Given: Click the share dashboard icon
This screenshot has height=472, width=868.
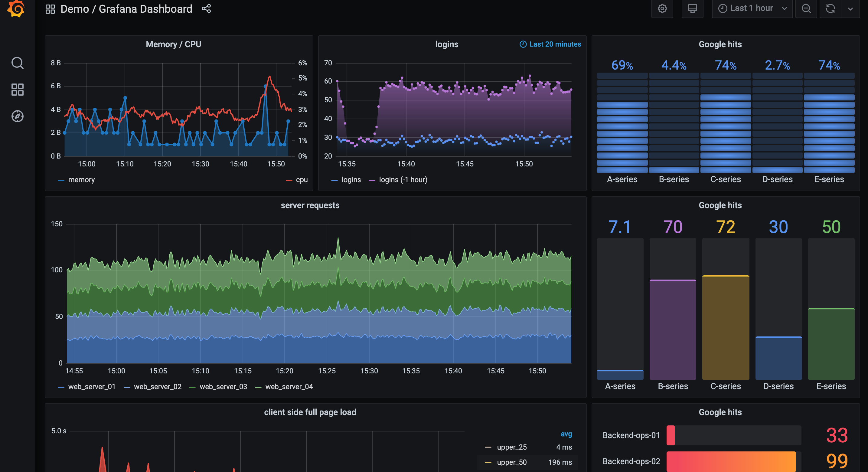Looking at the screenshot, I should pos(207,9).
